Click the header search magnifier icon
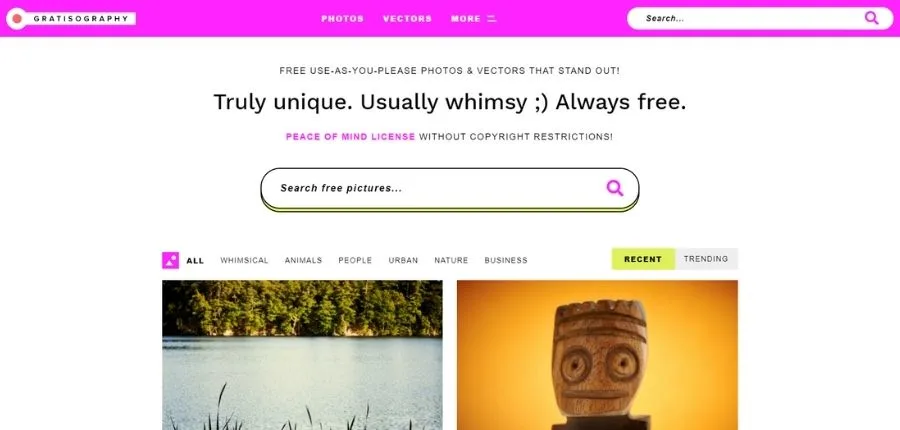This screenshot has height=430, width=900. point(871,18)
